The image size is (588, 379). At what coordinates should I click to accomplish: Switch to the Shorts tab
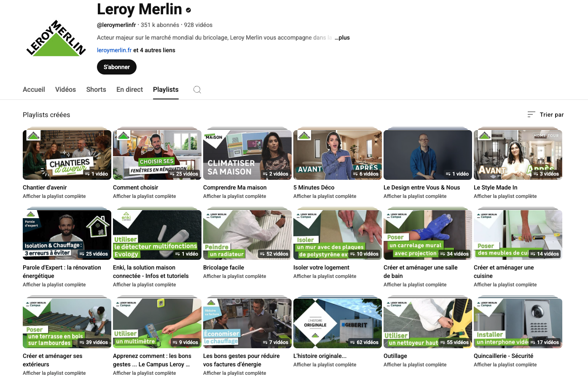coord(96,89)
